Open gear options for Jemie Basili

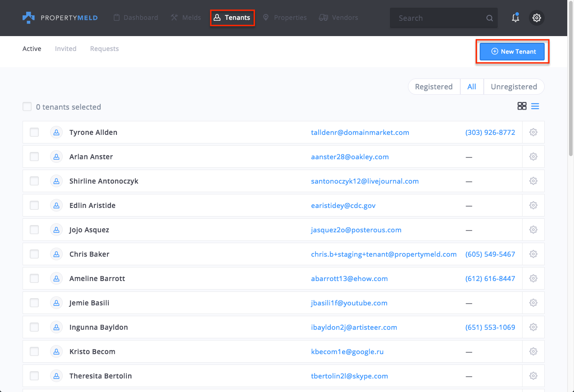coord(533,303)
